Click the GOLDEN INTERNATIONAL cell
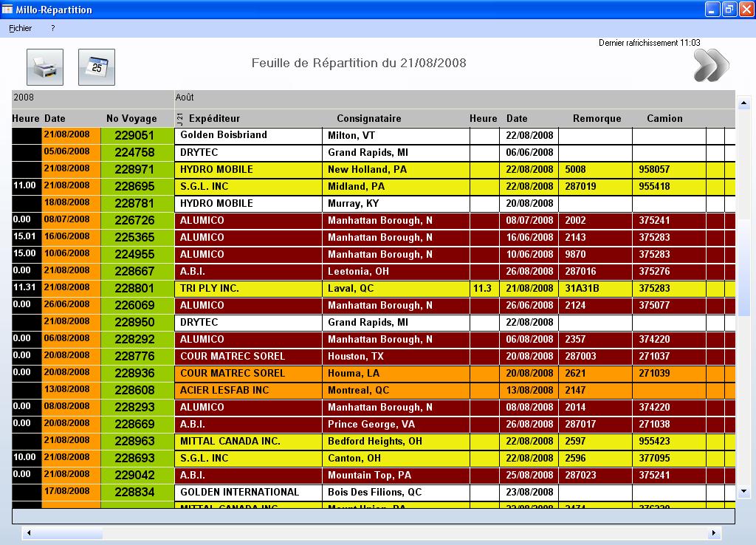 (248, 492)
